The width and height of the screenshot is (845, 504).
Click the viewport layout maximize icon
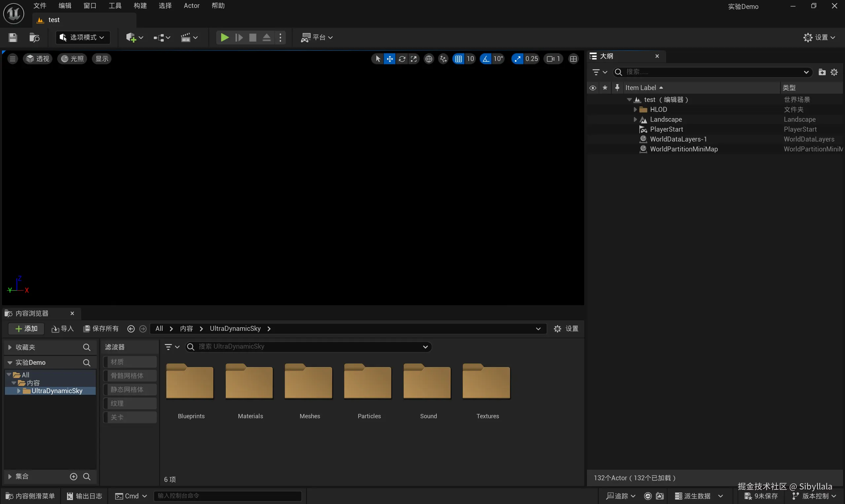tap(573, 59)
